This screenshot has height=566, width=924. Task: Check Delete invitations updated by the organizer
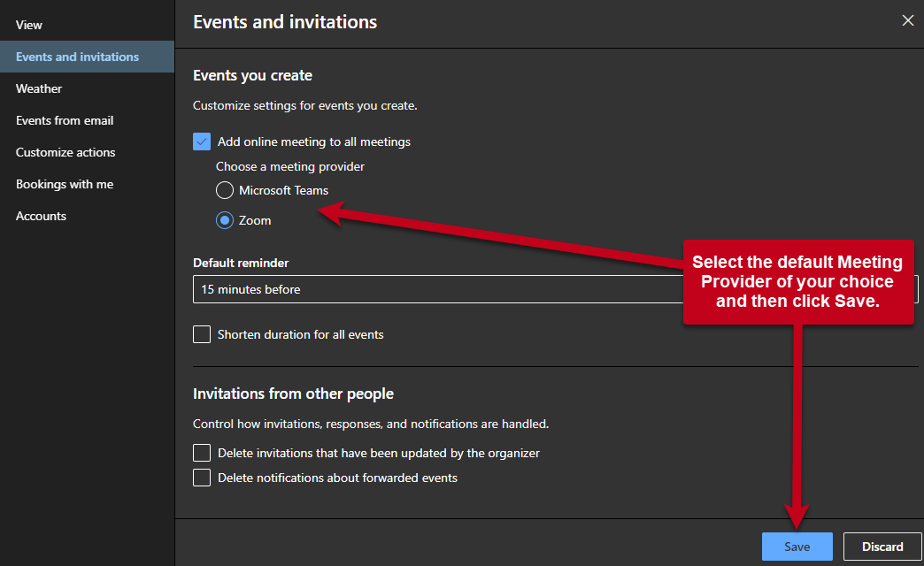(202, 452)
